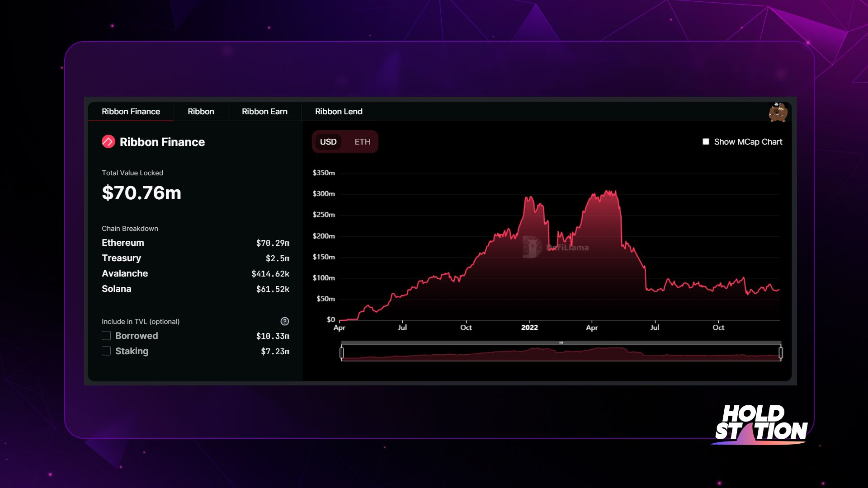The image size is (868, 488).
Task: Click the $50m y-axis label
Action: coord(325,299)
